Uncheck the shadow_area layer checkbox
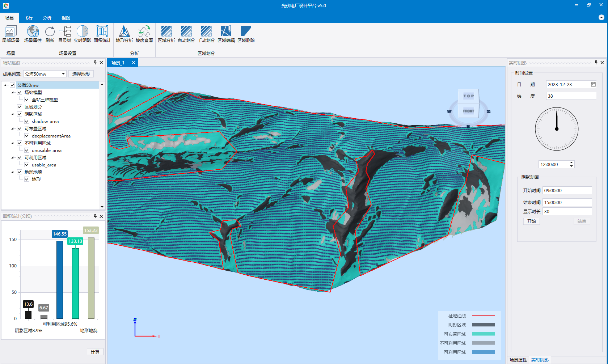Viewport: 608px width, 364px height. 27,122
